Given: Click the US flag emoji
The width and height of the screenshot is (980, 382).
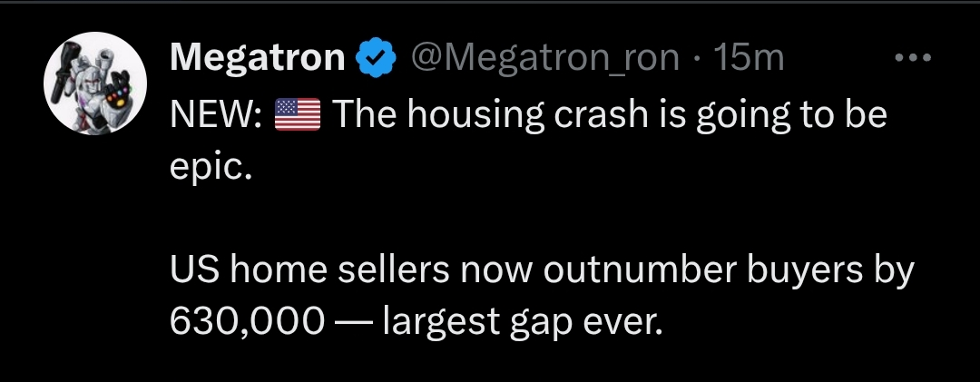Looking at the screenshot, I should (x=298, y=115).
